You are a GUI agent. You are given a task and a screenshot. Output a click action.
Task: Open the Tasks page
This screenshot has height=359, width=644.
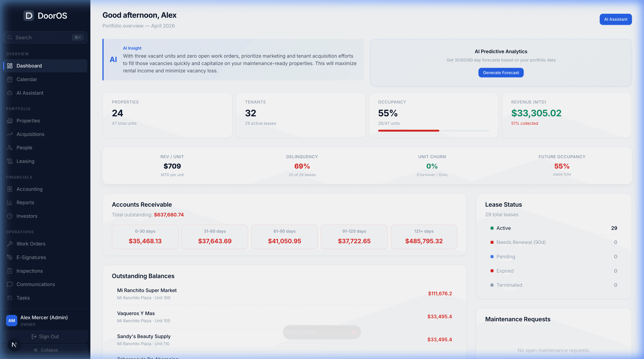pos(45,298)
